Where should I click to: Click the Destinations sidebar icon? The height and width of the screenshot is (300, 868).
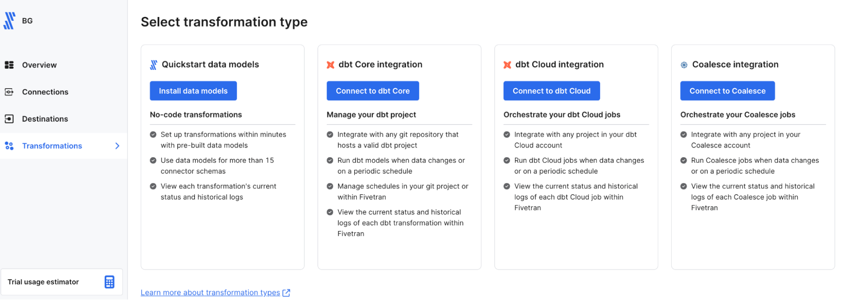tap(9, 119)
